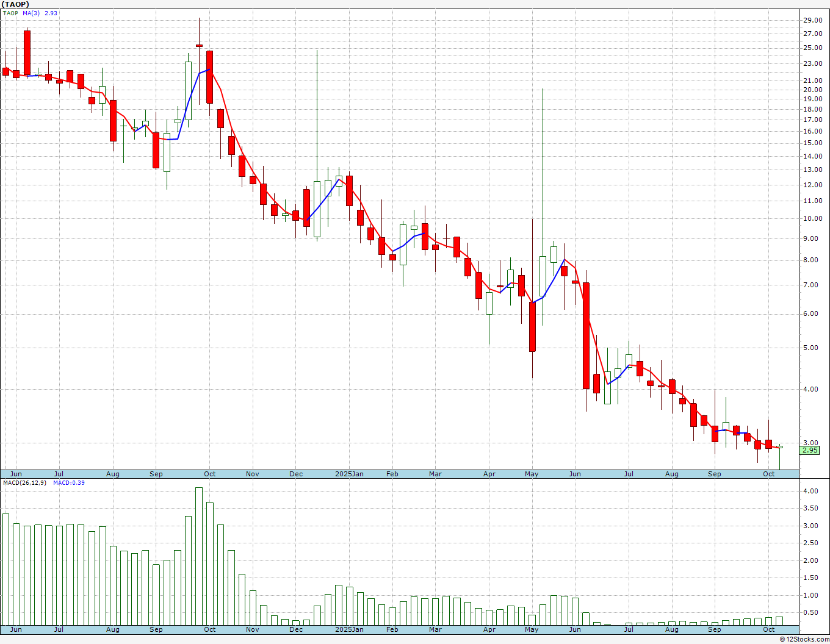Select "Apr" on the MACD panel time axis

click(x=489, y=629)
